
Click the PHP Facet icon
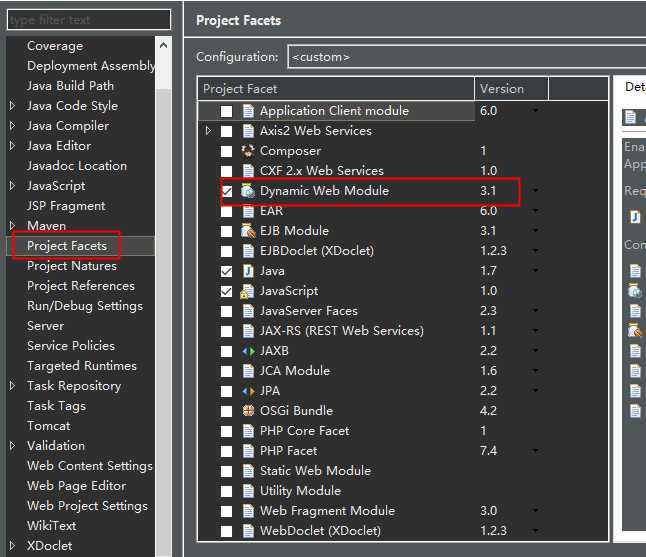(248, 451)
